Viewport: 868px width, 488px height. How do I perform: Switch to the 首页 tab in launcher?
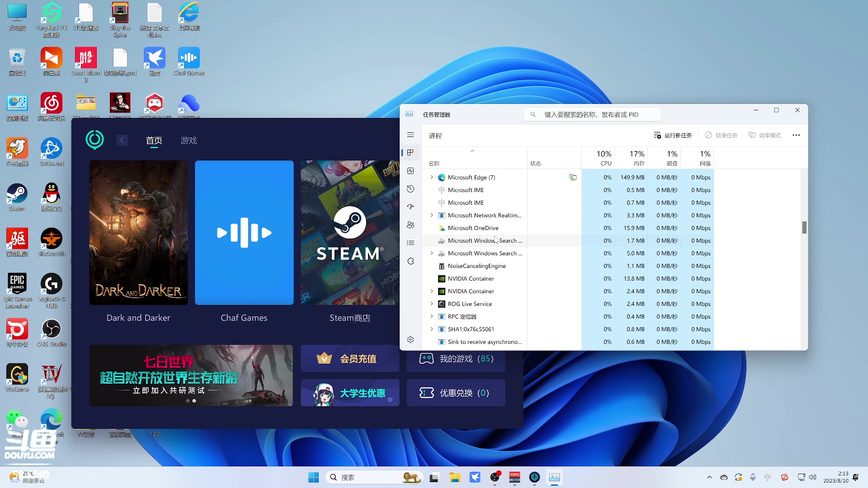point(154,141)
